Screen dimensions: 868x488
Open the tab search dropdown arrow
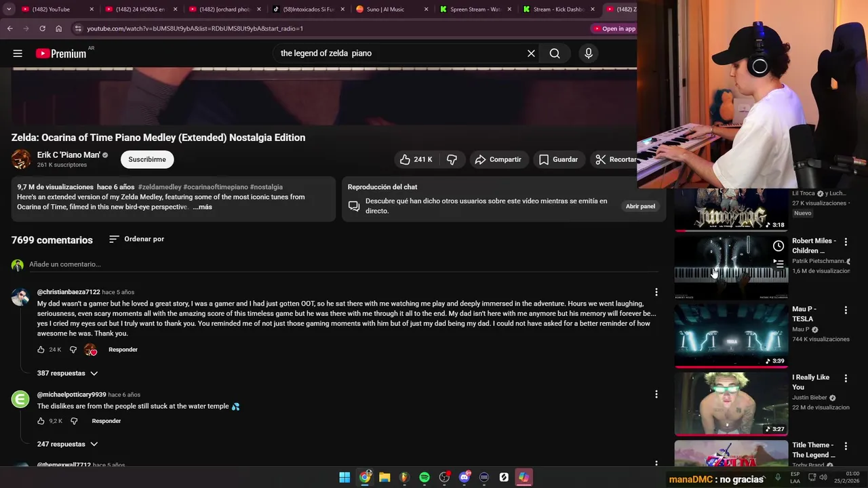(x=8, y=9)
